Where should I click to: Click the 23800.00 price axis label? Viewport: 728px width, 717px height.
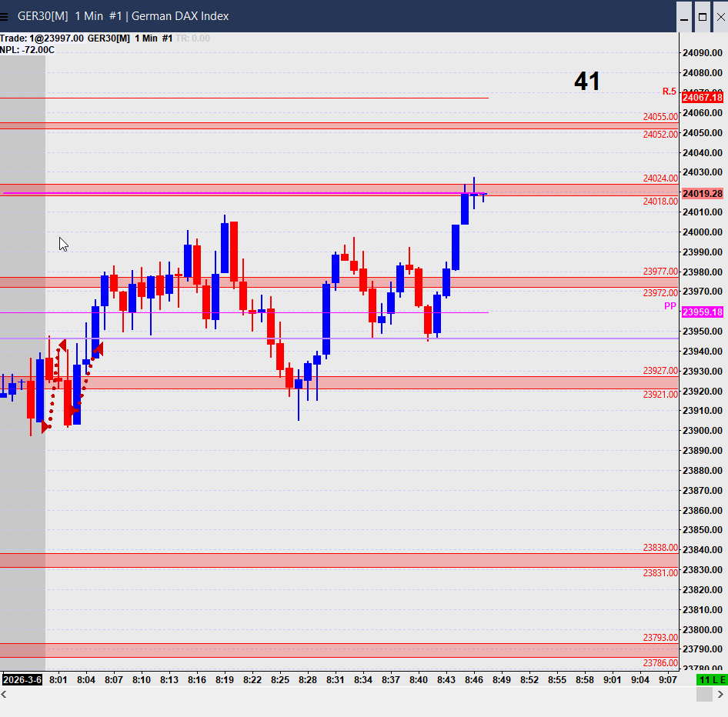click(x=703, y=630)
